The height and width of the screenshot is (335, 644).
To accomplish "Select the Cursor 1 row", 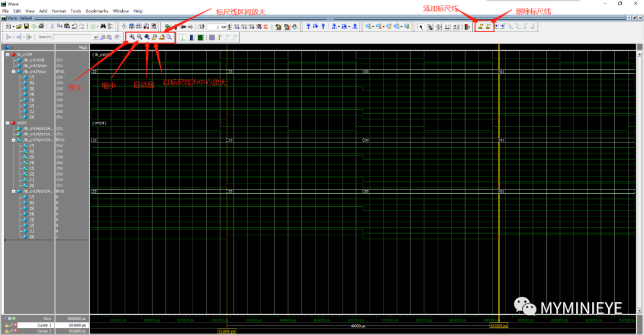I will [x=35, y=325].
